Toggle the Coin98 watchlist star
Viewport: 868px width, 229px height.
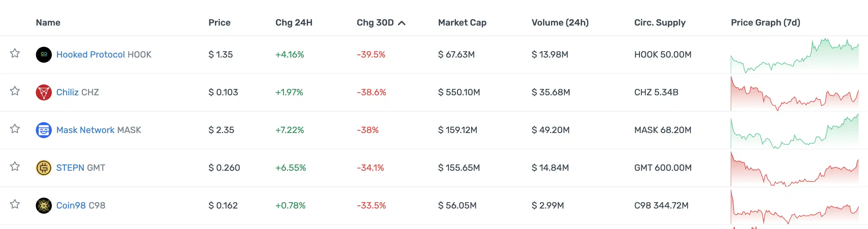[x=15, y=204]
